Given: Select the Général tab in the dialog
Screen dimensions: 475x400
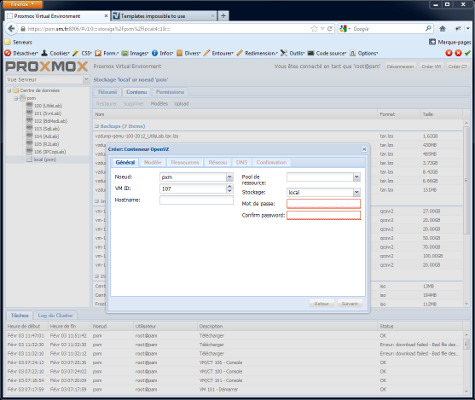Looking at the screenshot, I should (x=125, y=162).
